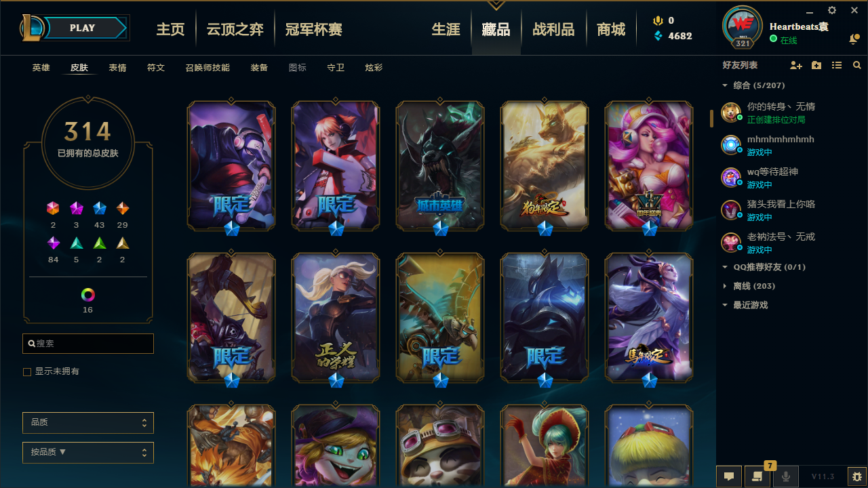Switch to the 英雄 sub-tab
Viewport: 868px width, 488px height.
(x=41, y=68)
